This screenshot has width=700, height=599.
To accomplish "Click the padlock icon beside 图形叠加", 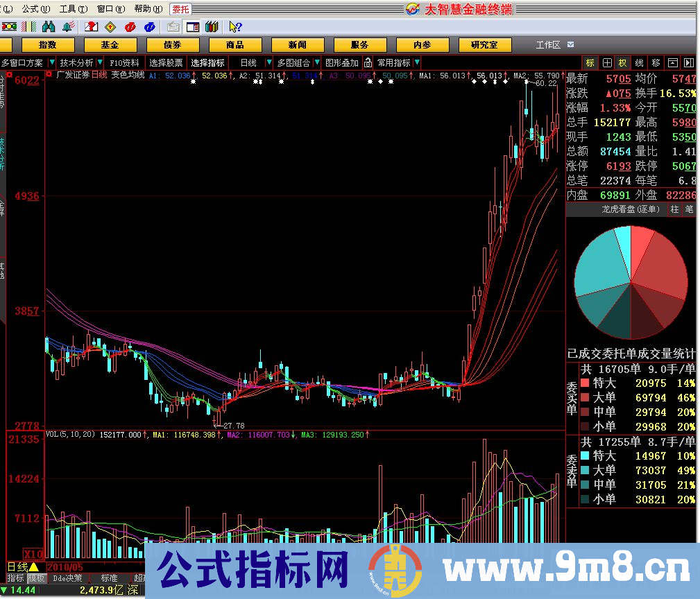I will 368,63.
